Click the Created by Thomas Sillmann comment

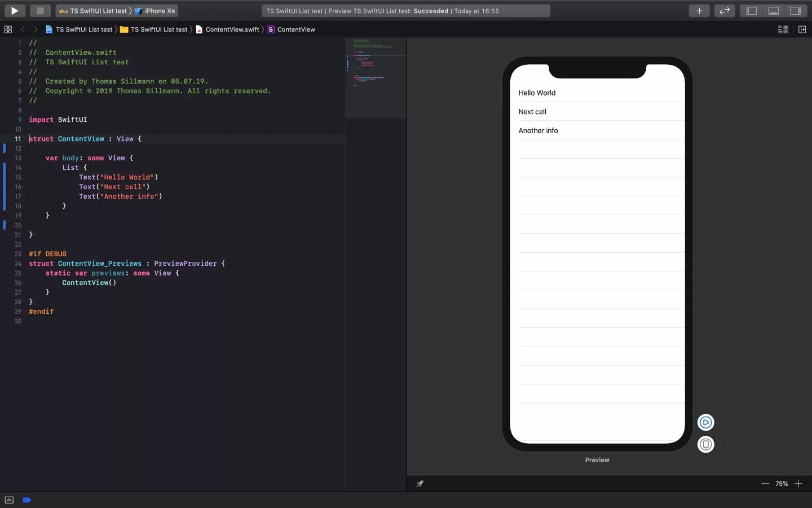(x=118, y=81)
